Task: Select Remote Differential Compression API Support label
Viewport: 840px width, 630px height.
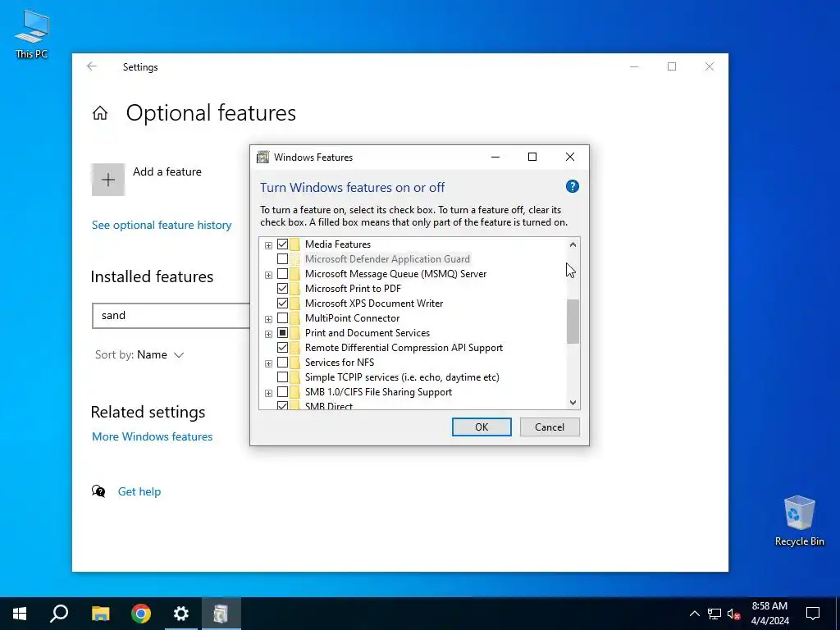Action: (x=404, y=348)
